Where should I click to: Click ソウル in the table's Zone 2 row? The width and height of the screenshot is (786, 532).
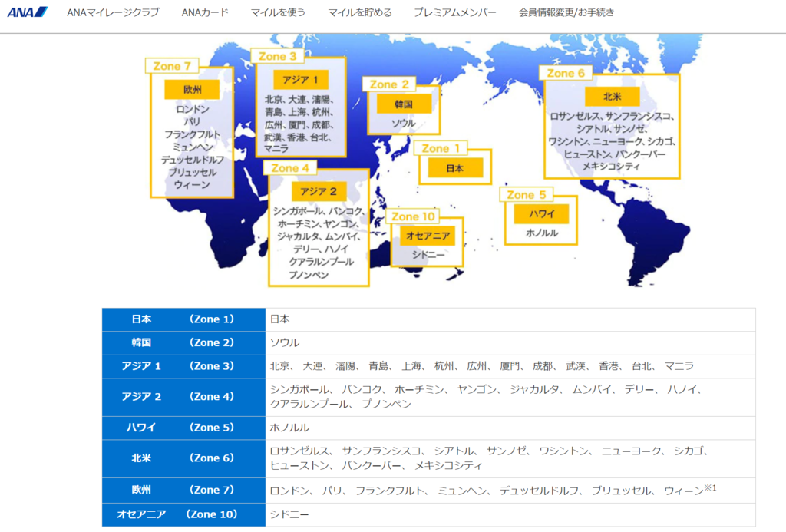pyautogui.click(x=285, y=343)
